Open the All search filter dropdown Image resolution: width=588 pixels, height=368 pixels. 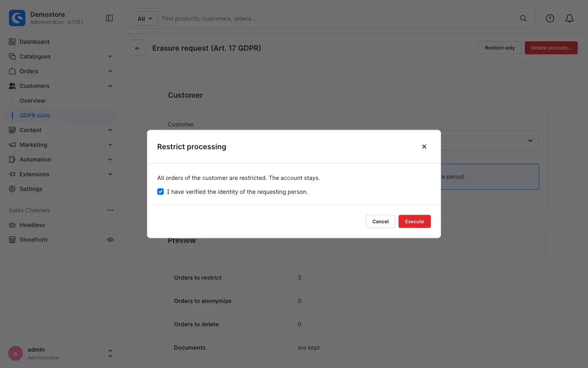click(145, 18)
